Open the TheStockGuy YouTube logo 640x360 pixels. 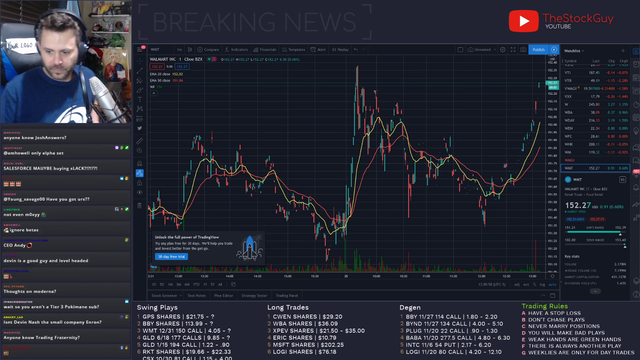(561, 21)
